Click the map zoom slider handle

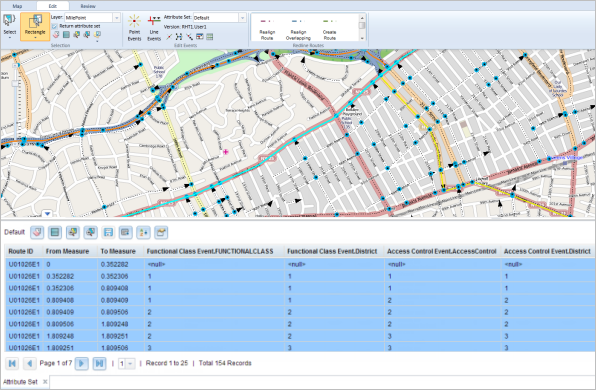16,83
